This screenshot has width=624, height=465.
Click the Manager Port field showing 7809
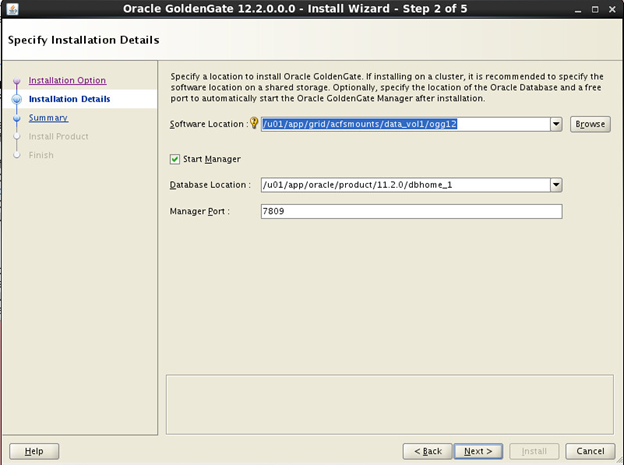pos(411,211)
